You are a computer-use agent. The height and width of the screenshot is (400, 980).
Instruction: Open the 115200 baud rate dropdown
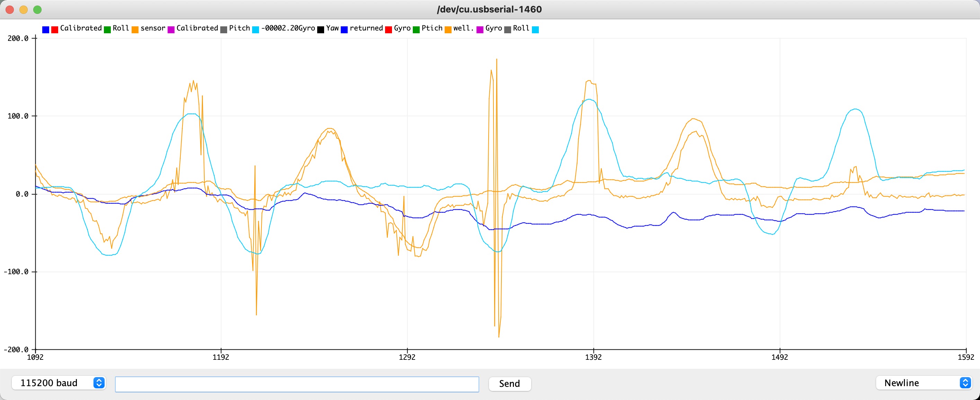click(x=59, y=383)
